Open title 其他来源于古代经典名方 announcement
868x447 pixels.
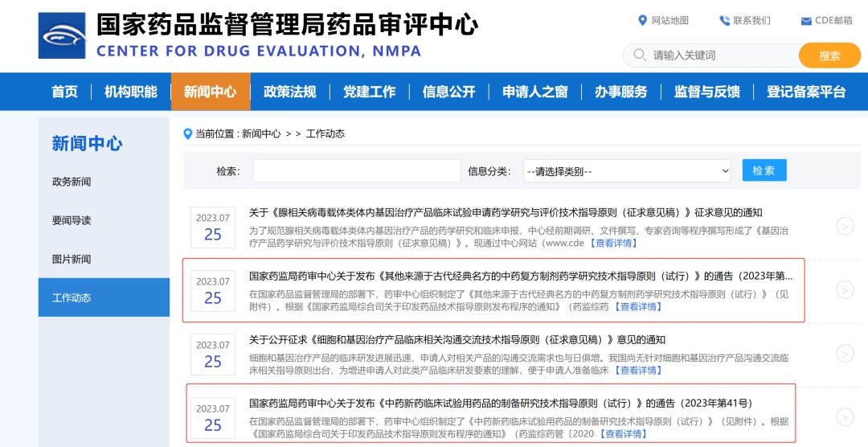pyautogui.click(x=521, y=276)
